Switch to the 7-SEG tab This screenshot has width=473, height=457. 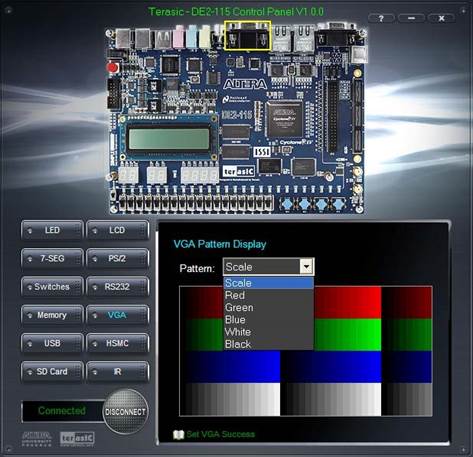[x=52, y=258]
